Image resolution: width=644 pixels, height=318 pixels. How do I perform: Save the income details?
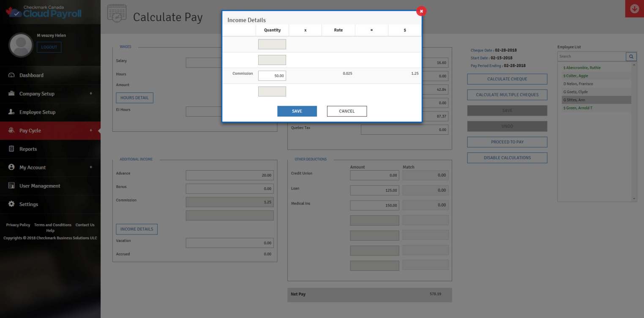pyautogui.click(x=297, y=111)
